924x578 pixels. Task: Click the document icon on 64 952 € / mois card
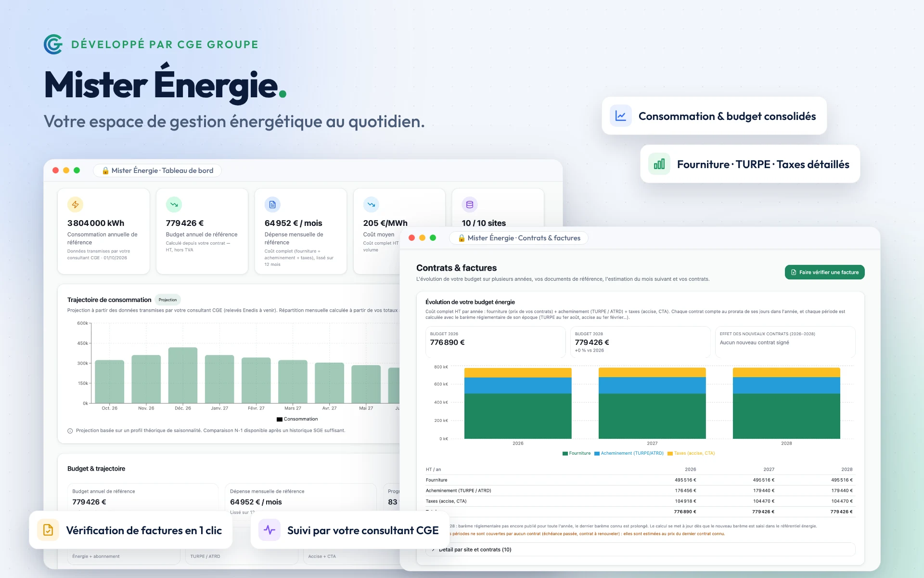272,205
